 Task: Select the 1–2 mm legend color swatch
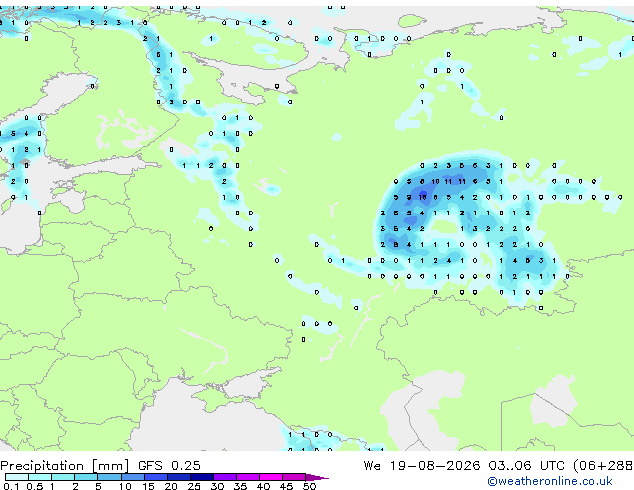63,477
